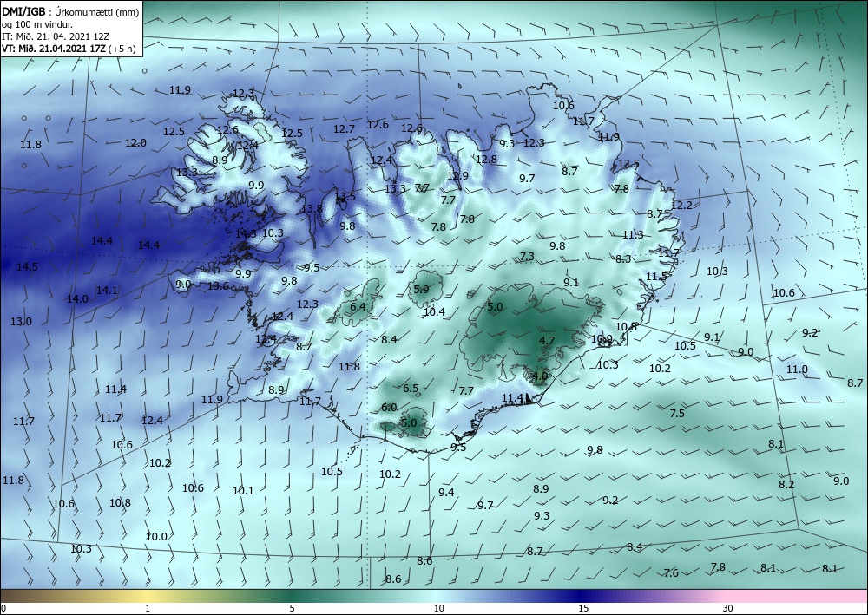Select the 4.0 value on the map
Image resolution: width=868 pixels, height=615 pixels.
540,376
